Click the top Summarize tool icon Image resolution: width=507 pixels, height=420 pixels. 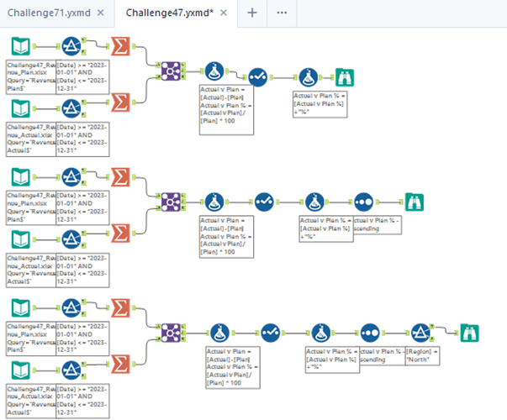[120, 46]
